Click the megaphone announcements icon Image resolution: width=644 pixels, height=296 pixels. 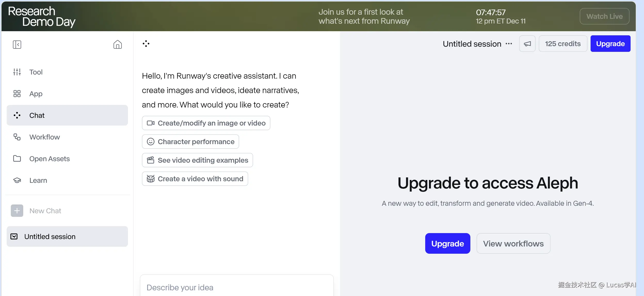[x=527, y=44]
